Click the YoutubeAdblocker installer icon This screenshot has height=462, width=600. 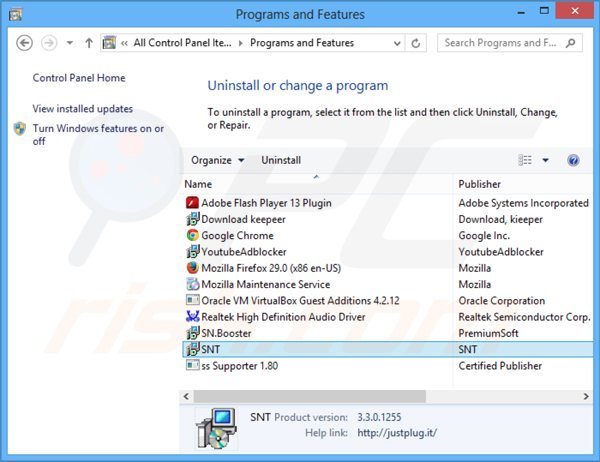[192, 251]
